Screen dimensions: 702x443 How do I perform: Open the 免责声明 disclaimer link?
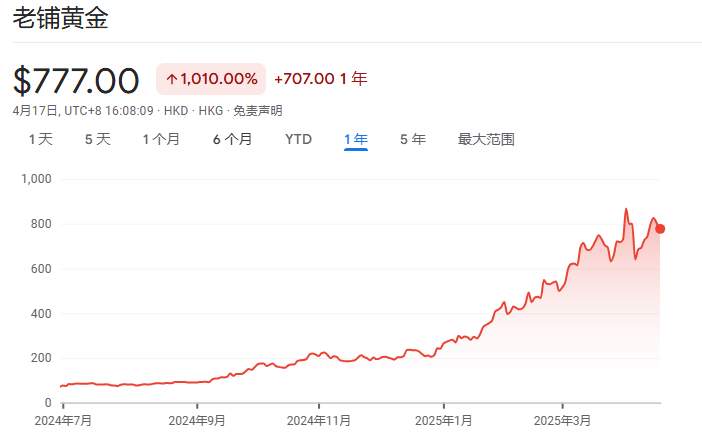point(258,110)
